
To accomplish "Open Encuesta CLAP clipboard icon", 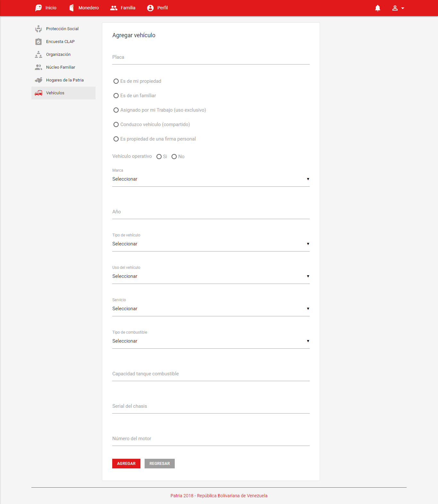I will point(38,42).
